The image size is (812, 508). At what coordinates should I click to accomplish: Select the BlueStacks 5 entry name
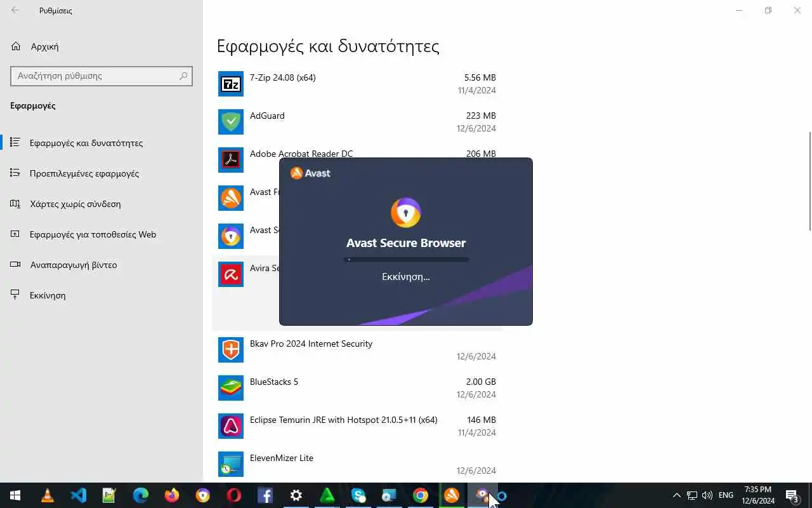pos(274,382)
